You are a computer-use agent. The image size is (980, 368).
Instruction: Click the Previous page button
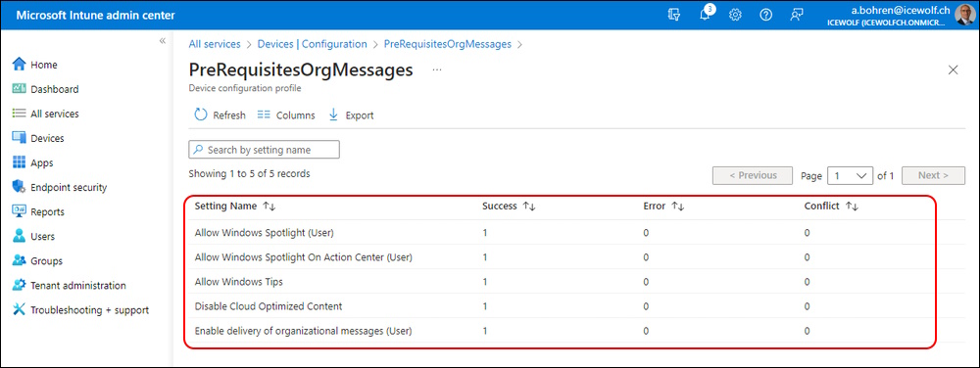click(x=753, y=175)
